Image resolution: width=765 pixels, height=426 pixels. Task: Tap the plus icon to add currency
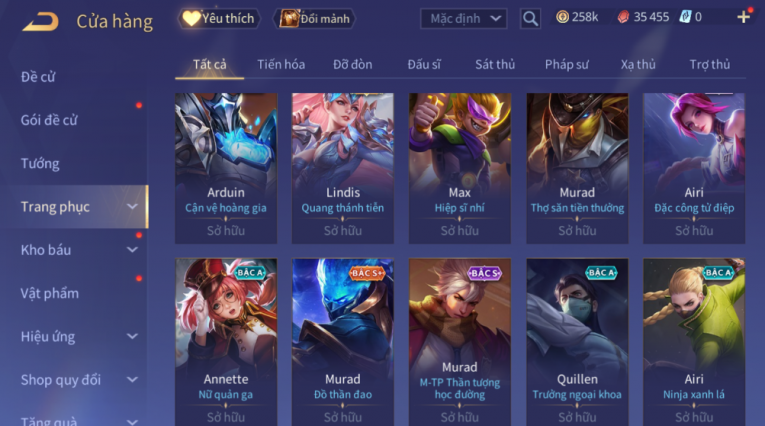point(744,18)
